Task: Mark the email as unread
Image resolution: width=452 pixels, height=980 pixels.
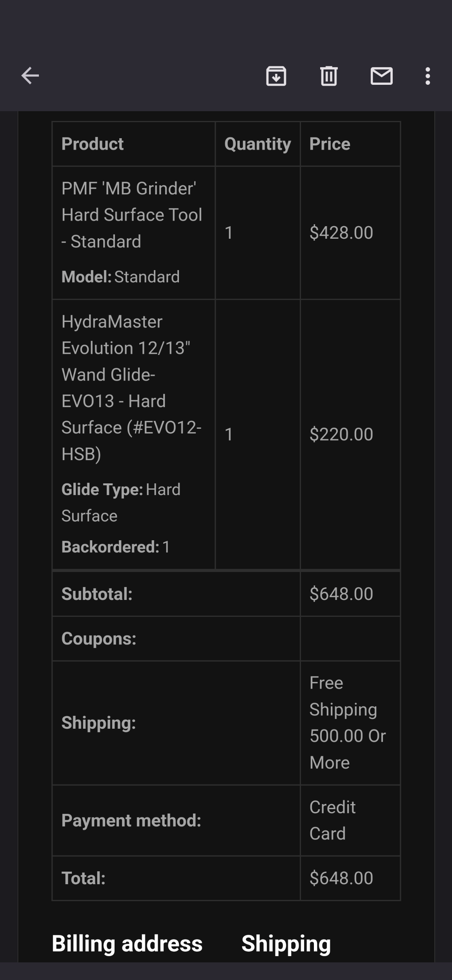Action: point(381,76)
